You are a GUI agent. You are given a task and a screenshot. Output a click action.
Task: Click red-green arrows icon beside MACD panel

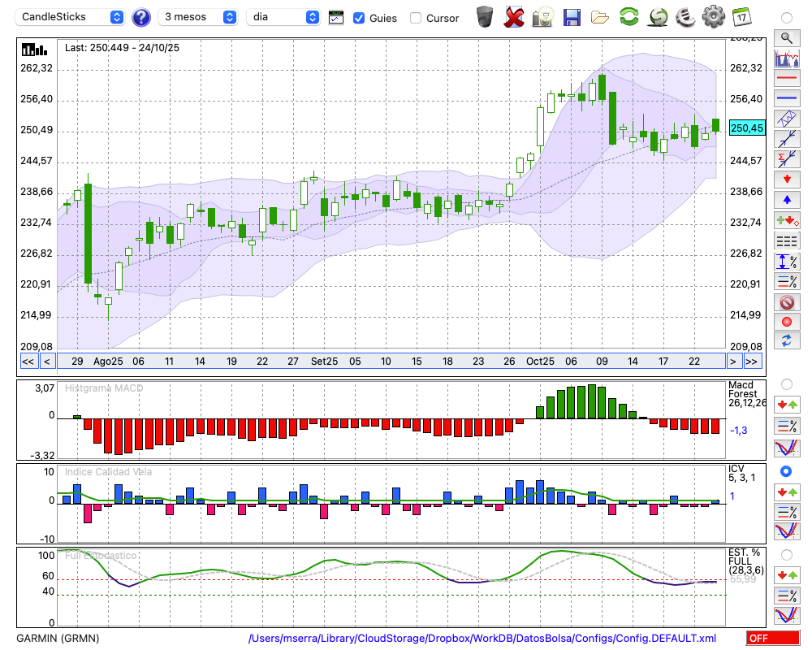pos(787,405)
